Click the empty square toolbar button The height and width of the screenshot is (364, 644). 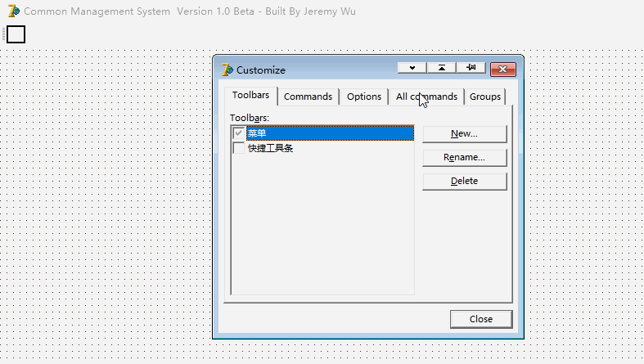[x=16, y=34]
